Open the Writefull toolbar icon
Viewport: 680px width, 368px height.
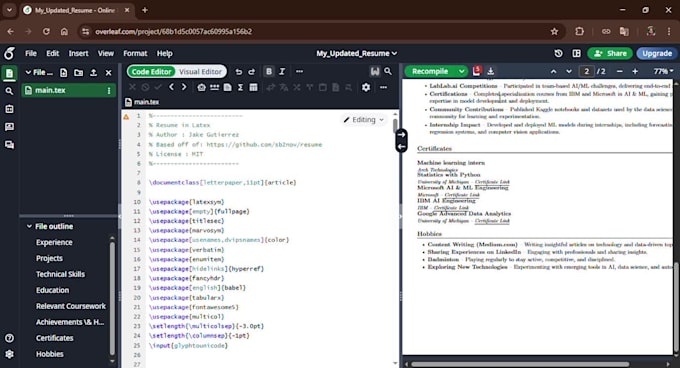point(375,71)
